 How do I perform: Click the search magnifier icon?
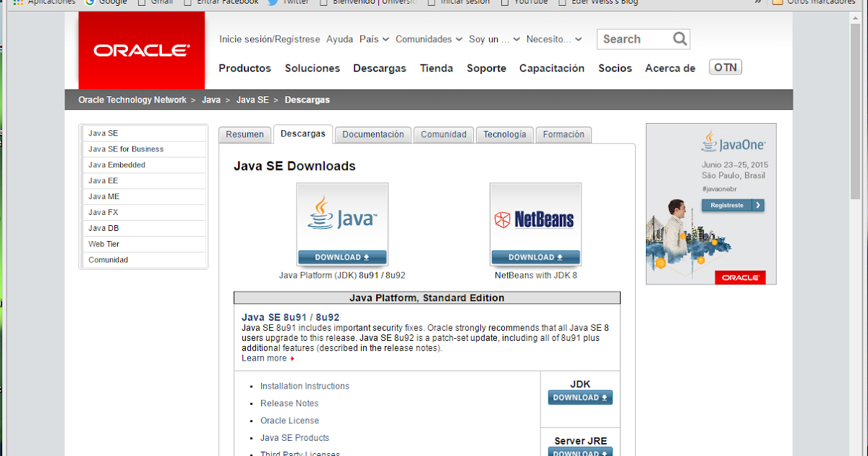[x=679, y=39]
